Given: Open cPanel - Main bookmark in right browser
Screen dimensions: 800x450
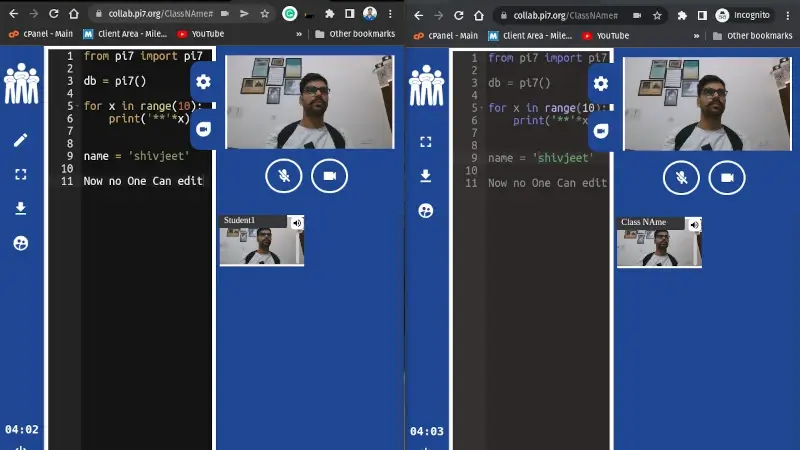Looking at the screenshot, I should coord(446,36).
